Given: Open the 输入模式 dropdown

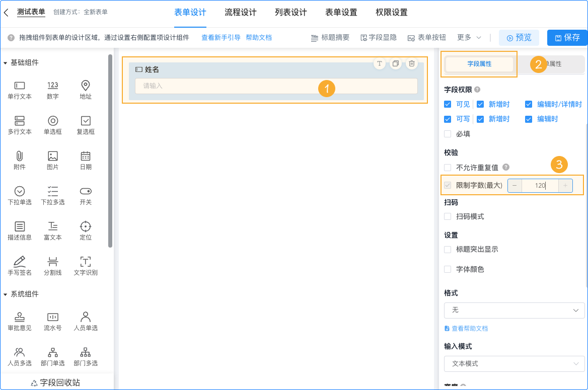Looking at the screenshot, I should (x=514, y=364).
